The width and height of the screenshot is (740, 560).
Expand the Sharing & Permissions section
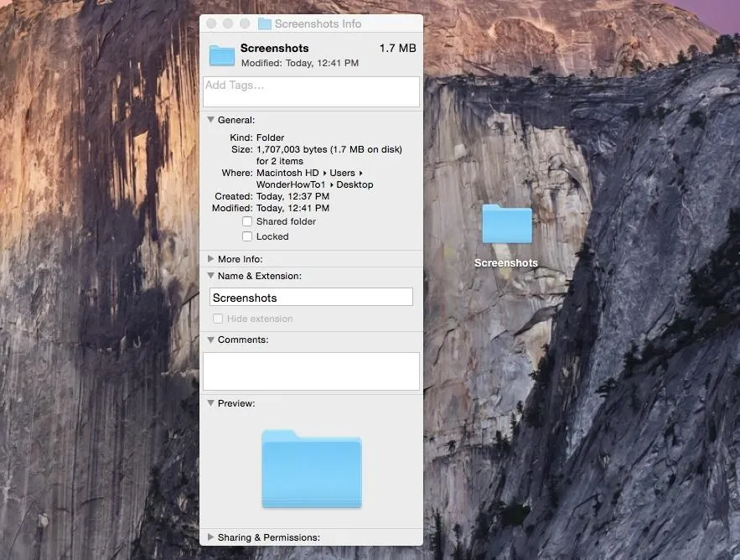(x=210, y=537)
